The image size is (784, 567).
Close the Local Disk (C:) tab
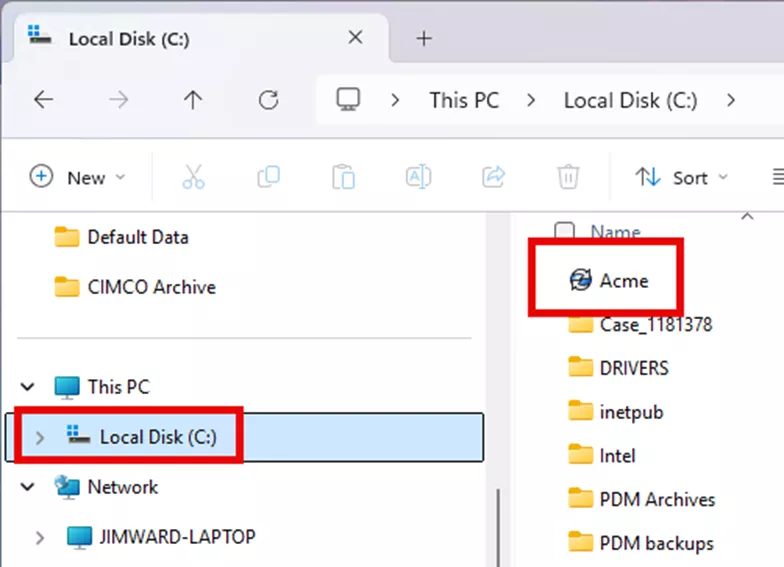pos(355,38)
